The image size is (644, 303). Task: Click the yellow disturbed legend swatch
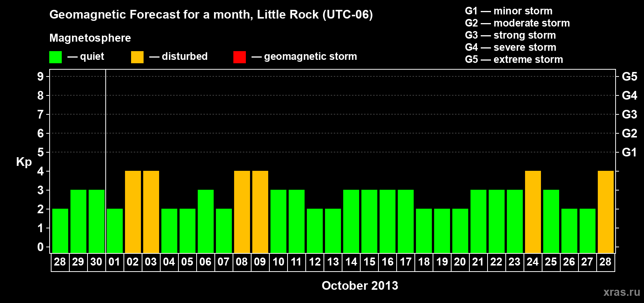(x=137, y=57)
